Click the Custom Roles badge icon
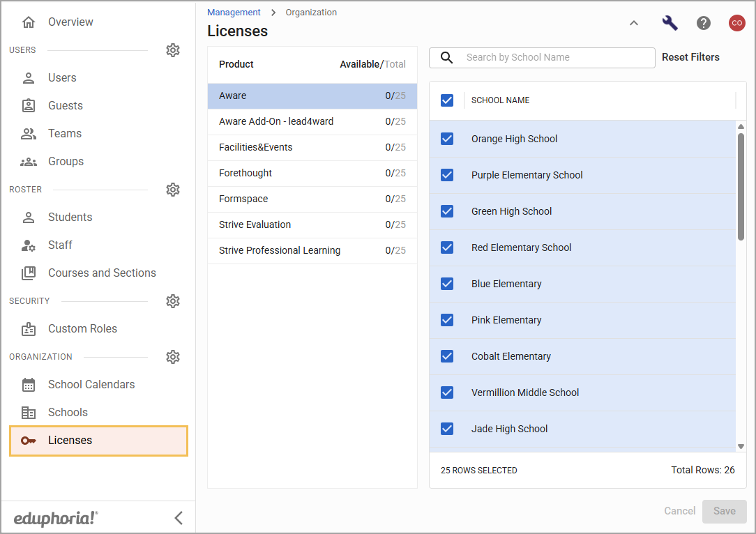 pyautogui.click(x=29, y=328)
